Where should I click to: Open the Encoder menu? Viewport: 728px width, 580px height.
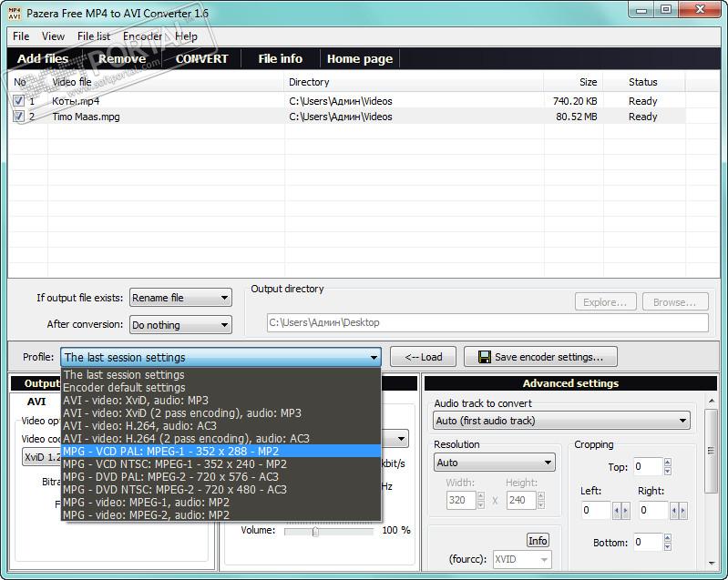pyautogui.click(x=142, y=36)
